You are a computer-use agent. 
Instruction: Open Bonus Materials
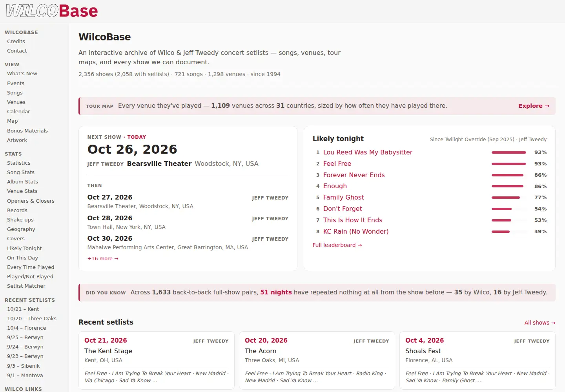[x=27, y=131]
